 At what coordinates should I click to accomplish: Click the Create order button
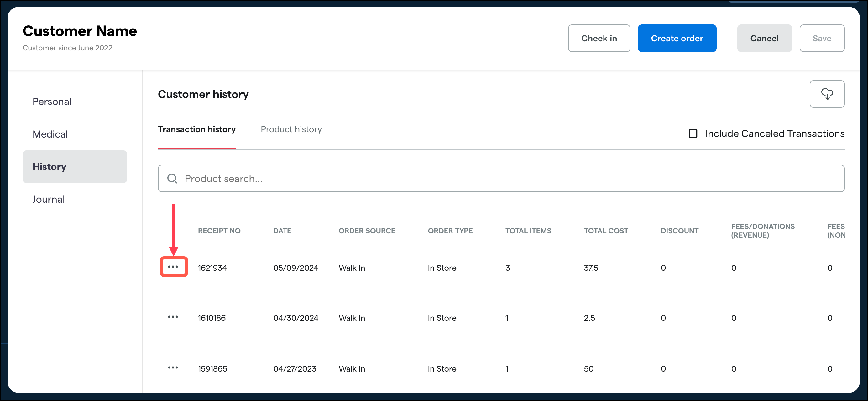coord(677,38)
